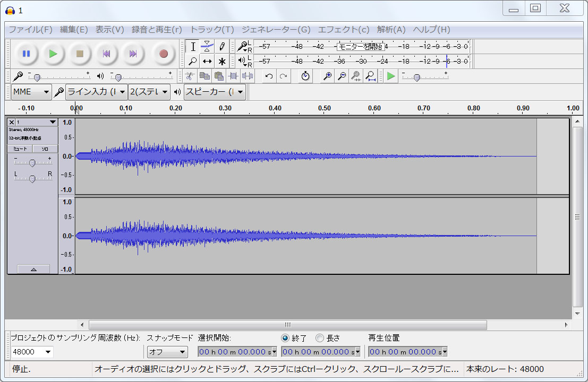Open the 編集(E) menu
The height and width of the screenshot is (382, 588).
click(x=74, y=30)
